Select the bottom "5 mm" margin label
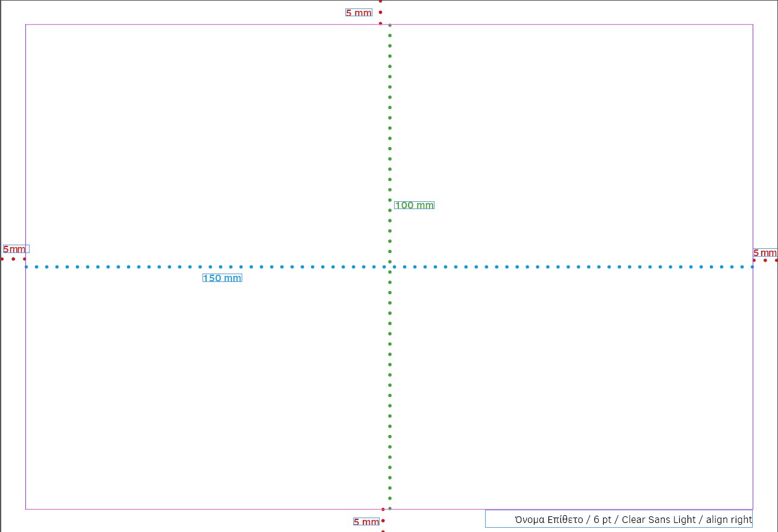The image size is (778, 532). (366, 522)
